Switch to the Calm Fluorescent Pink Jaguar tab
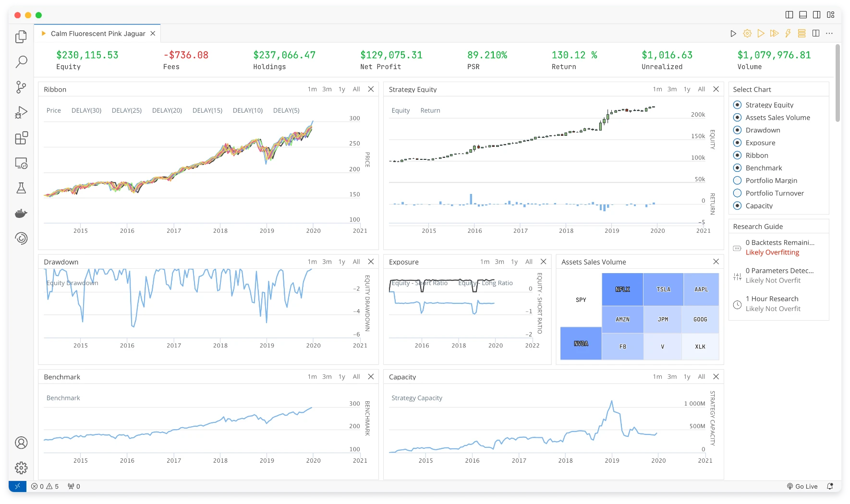 98,33
